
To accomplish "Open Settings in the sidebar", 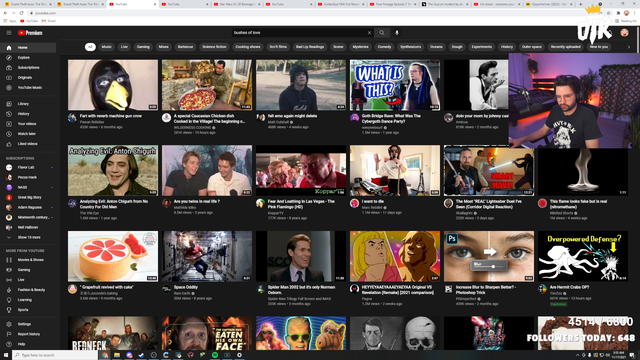I will click(x=28, y=324).
